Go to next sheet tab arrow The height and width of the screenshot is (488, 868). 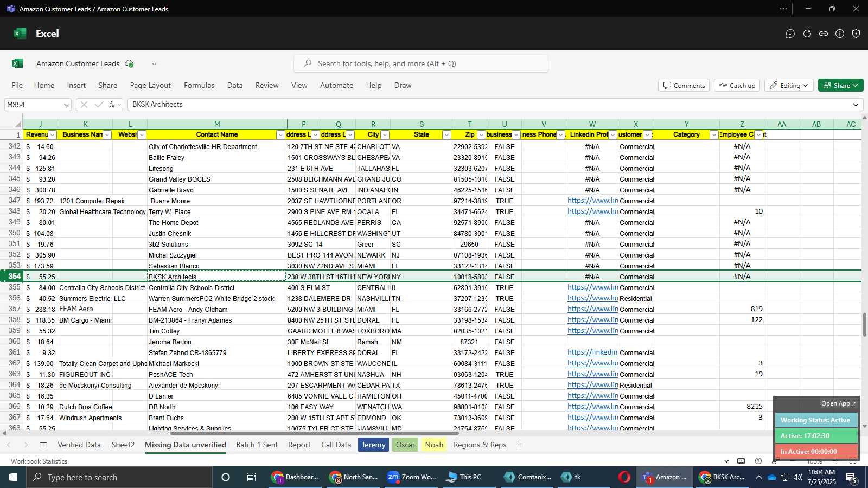click(x=25, y=445)
